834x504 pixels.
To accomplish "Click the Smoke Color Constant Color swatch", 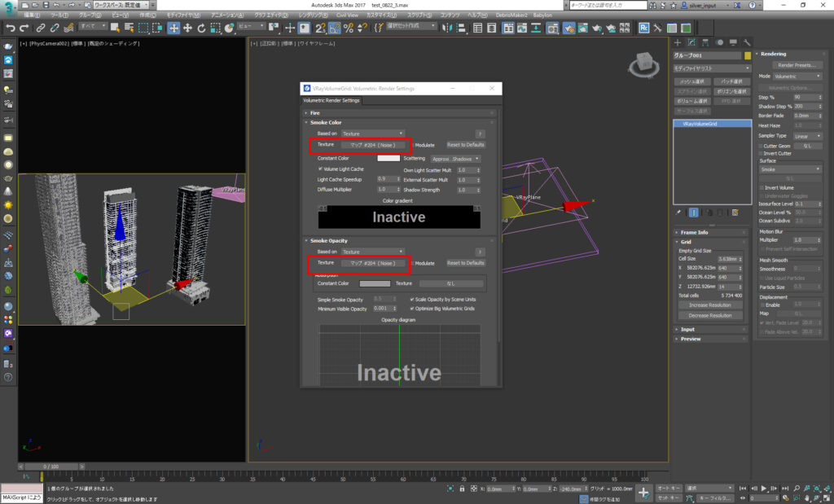I will [x=388, y=158].
